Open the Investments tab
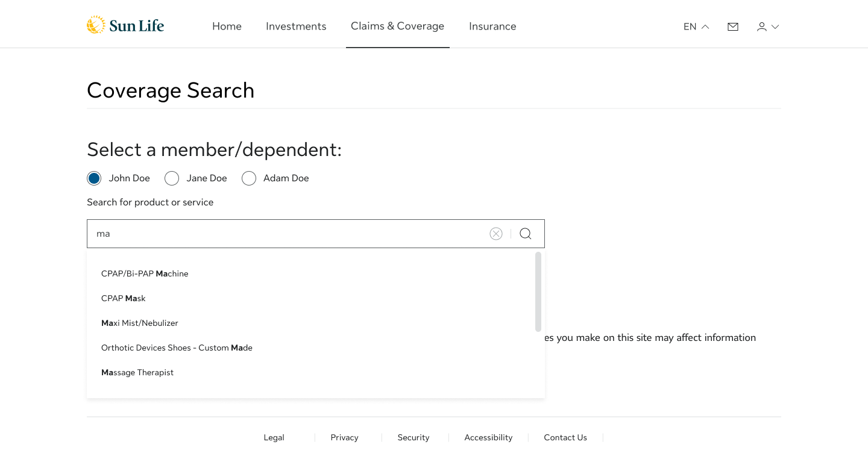Screen dimensions: 868x468 pyautogui.click(x=296, y=27)
